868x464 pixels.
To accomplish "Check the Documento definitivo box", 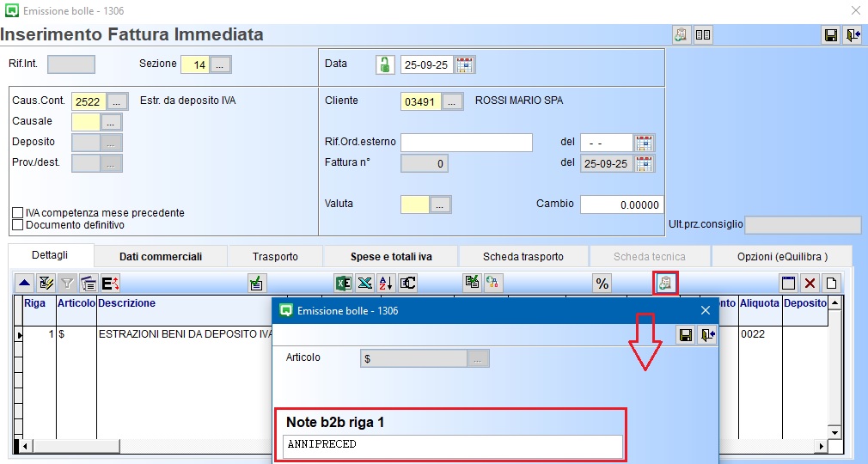I will tap(18, 225).
